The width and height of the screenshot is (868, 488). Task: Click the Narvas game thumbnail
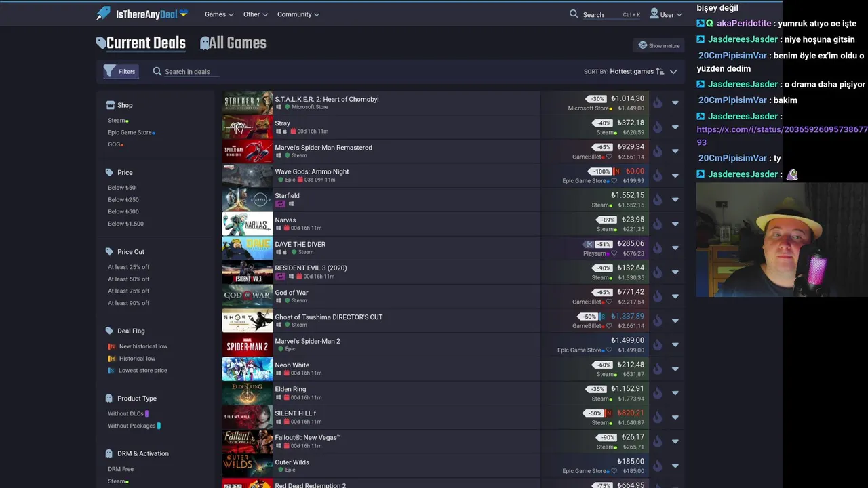[247, 224]
